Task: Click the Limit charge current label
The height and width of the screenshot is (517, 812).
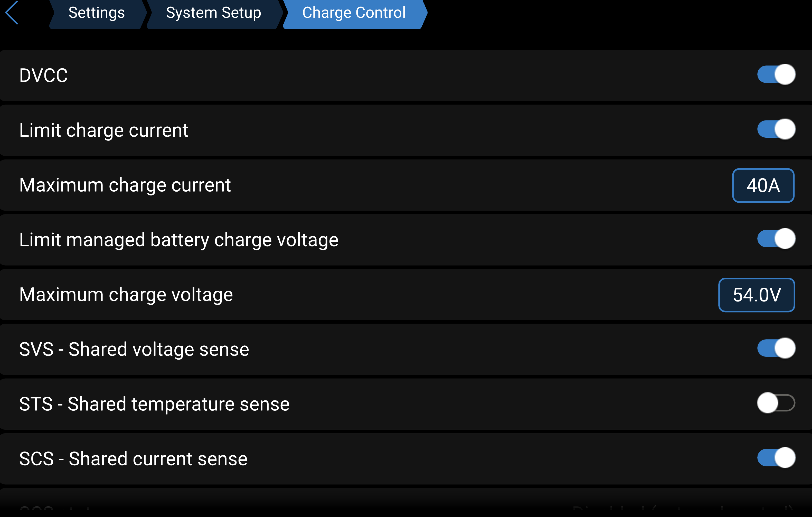Action: pos(103,130)
